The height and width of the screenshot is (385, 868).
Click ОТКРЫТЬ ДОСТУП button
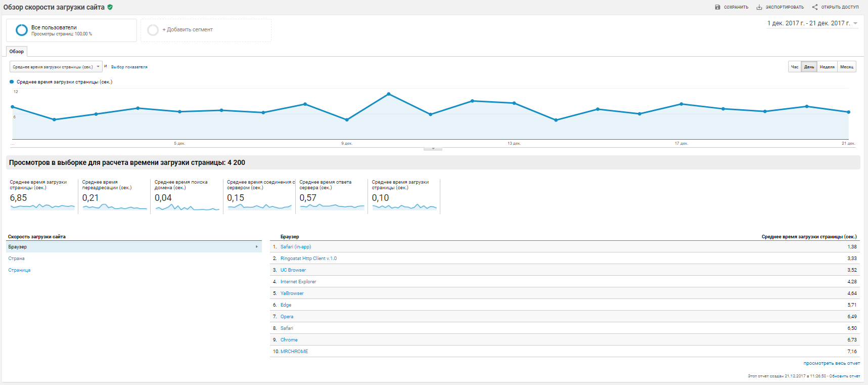tap(835, 7)
